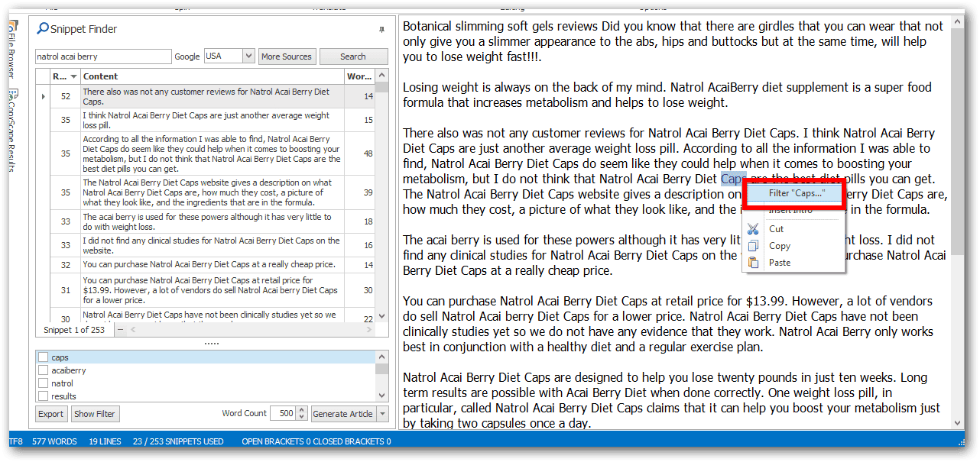Image resolution: width=980 pixels, height=462 pixels.
Task: Click the Snippet 1 of 253 navigator label
Action: [74, 330]
